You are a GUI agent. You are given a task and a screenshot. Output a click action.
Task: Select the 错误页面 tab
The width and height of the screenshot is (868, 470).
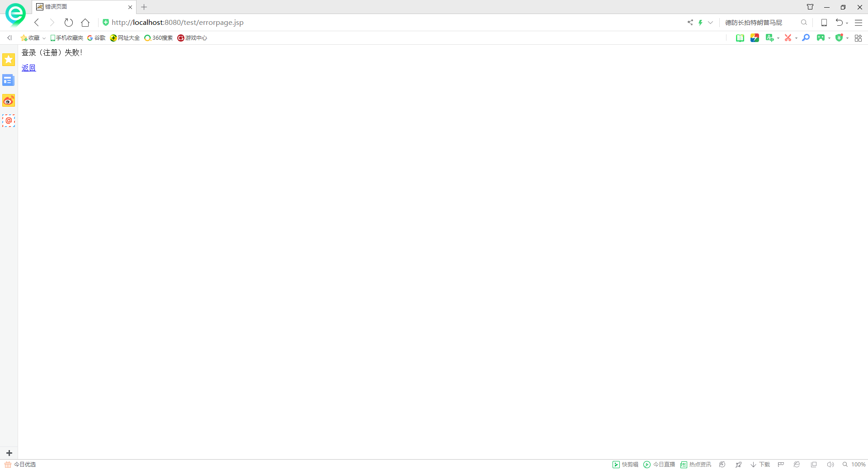click(x=84, y=7)
